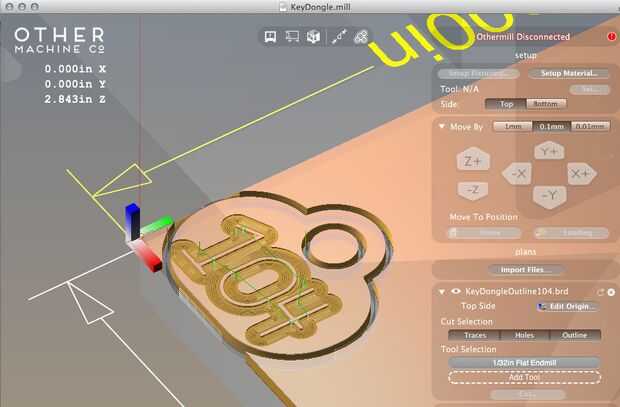This screenshot has height=407, width=620.
Task: Click the X position readout 0.000in
Action: tap(75, 69)
